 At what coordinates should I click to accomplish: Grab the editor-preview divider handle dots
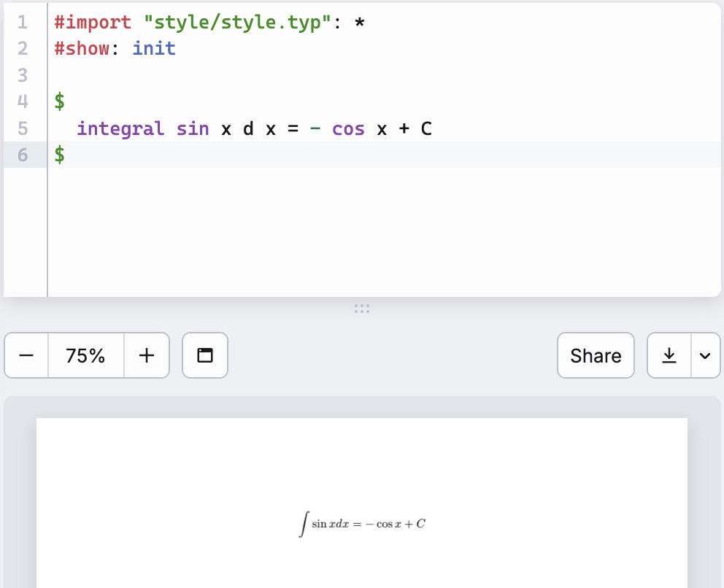click(x=362, y=309)
